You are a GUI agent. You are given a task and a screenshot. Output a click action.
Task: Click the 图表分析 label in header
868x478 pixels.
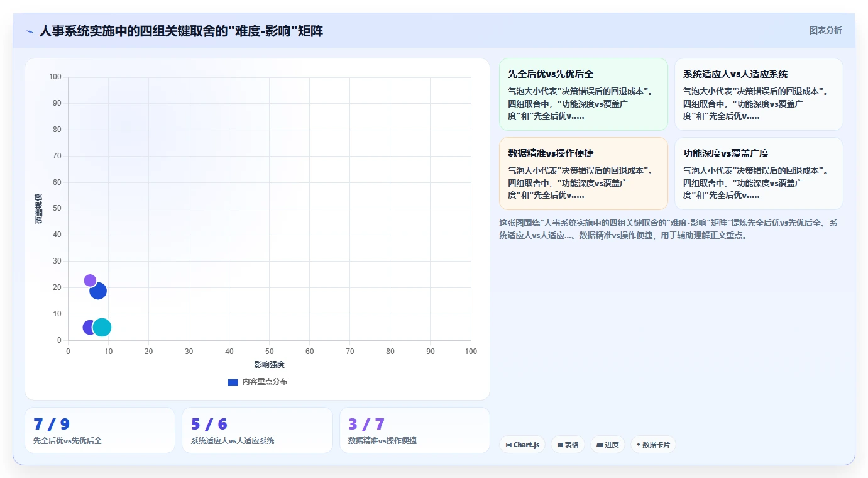825,30
